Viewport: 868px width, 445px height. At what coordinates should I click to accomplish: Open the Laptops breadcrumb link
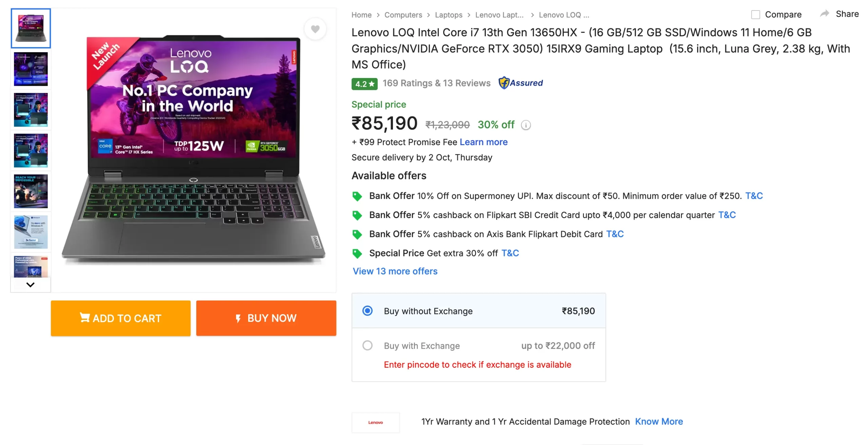[448, 15]
